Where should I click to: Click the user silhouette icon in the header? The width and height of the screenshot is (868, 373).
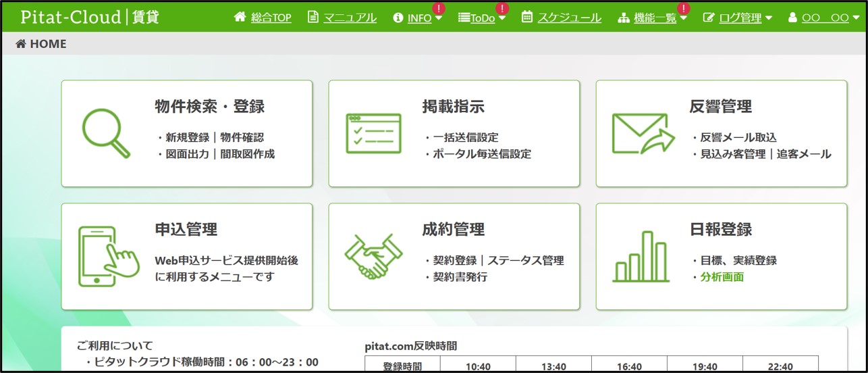(792, 18)
